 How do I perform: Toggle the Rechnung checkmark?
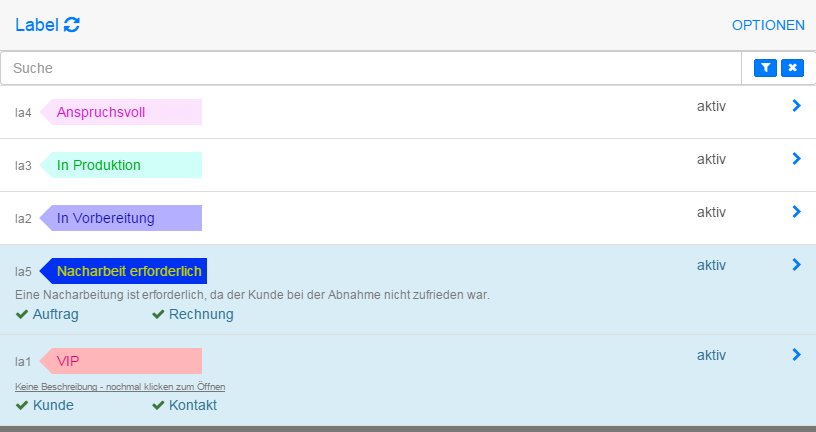click(158, 314)
